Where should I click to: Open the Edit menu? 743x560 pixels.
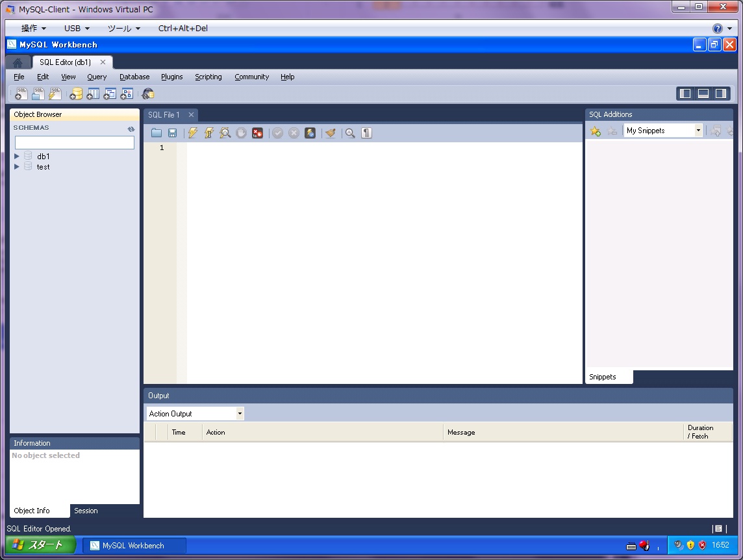(x=43, y=77)
